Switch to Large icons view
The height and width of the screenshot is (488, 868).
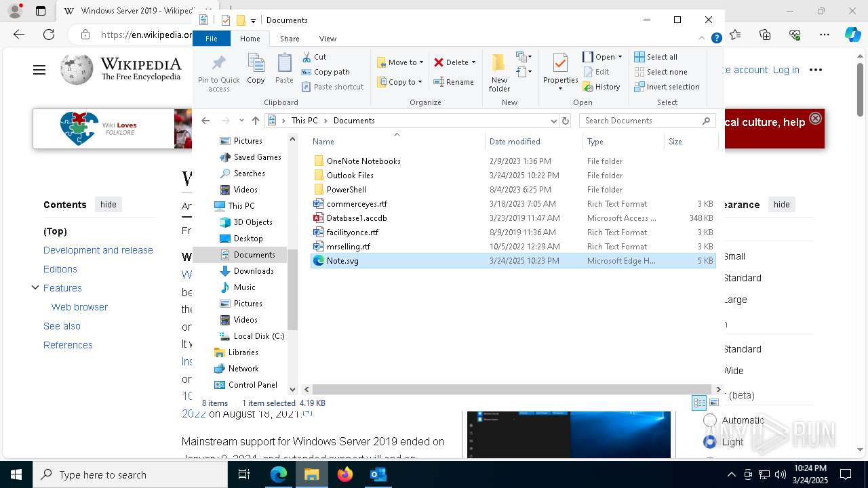(x=714, y=403)
